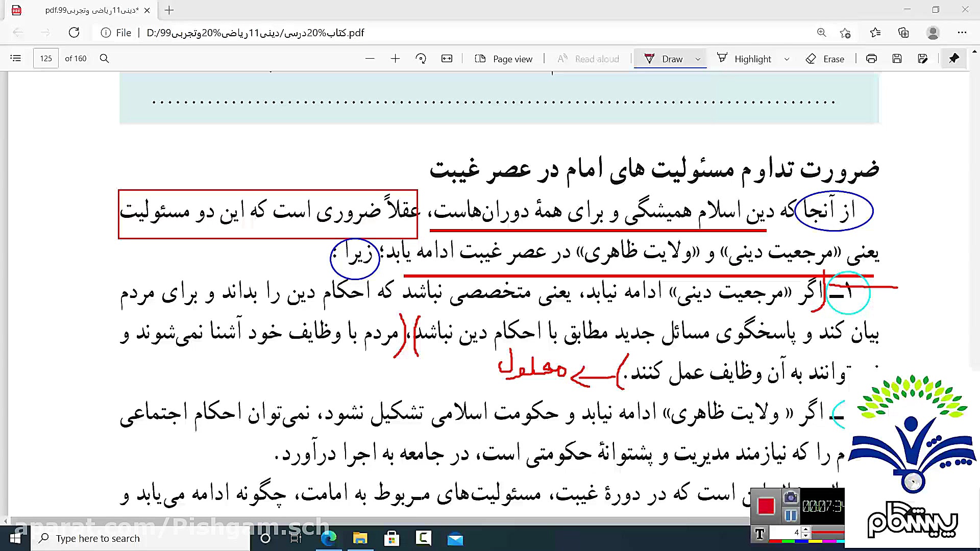Open a new browser tab
Viewport: 980px width, 551px height.
[x=169, y=10]
